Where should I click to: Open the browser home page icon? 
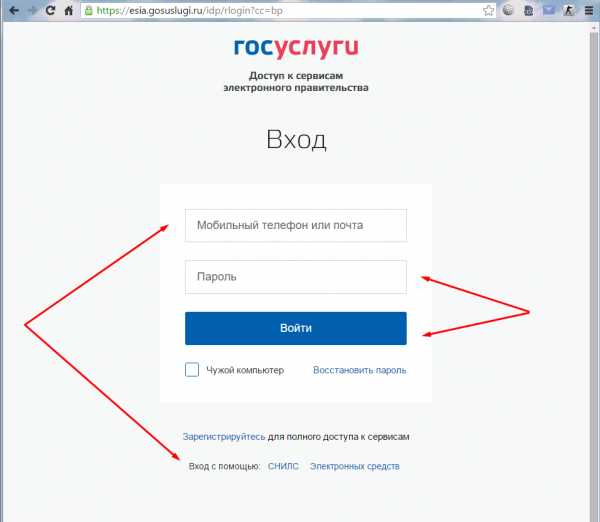(x=68, y=10)
